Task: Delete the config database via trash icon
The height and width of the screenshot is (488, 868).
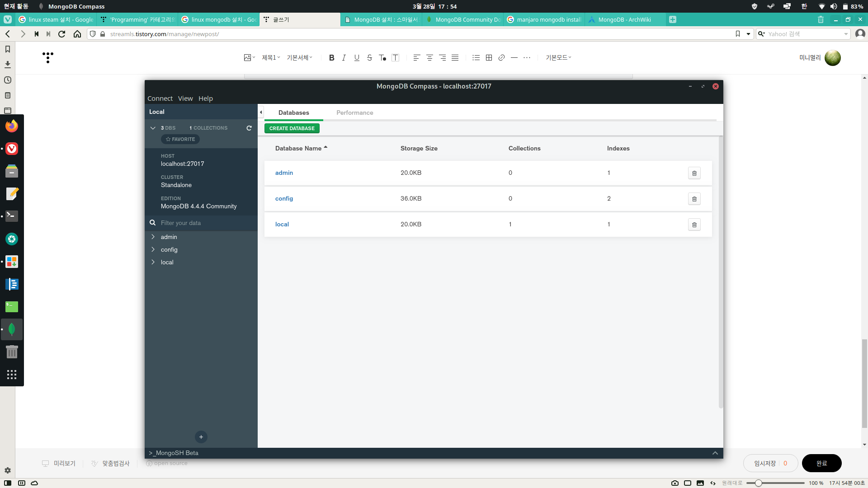Action: (x=694, y=199)
